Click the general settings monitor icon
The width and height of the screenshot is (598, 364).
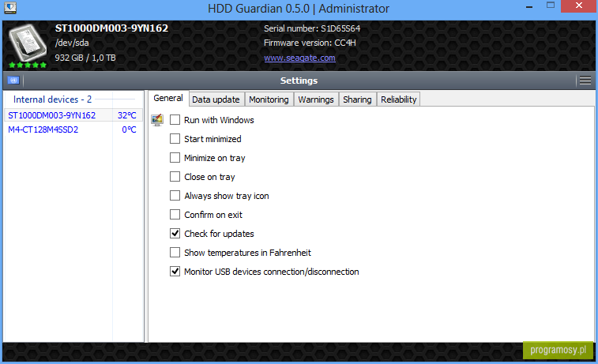pos(157,120)
